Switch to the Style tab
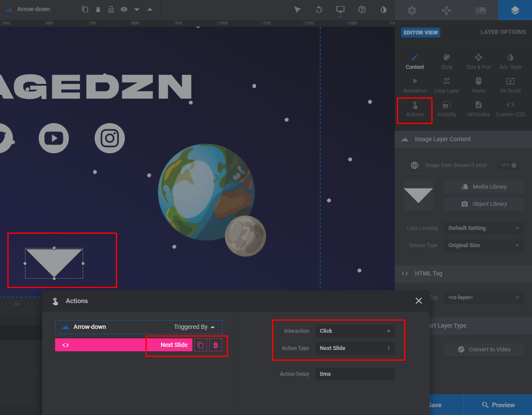This screenshot has width=532, height=415. click(446, 62)
